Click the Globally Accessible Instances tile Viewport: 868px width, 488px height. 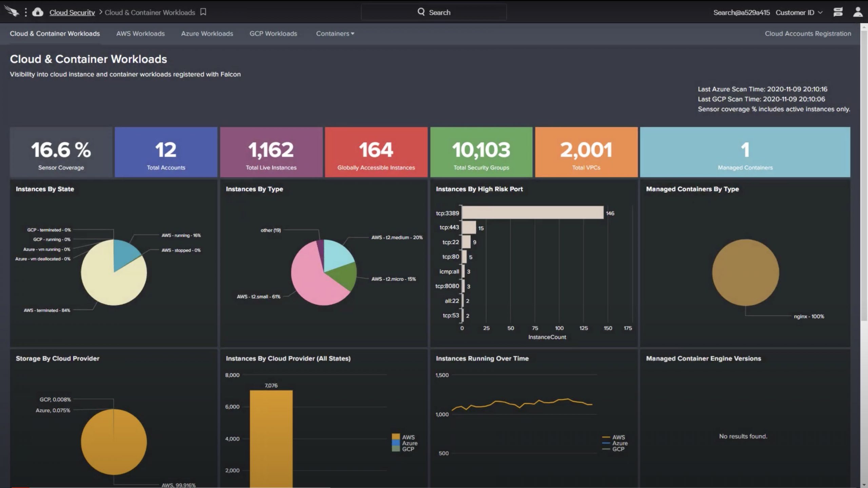[376, 152]
